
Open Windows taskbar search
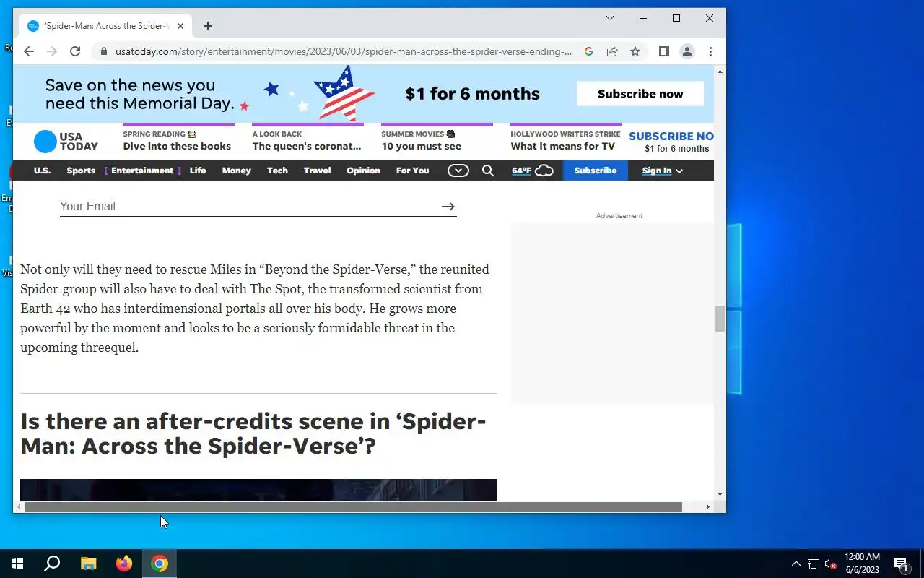52,564
